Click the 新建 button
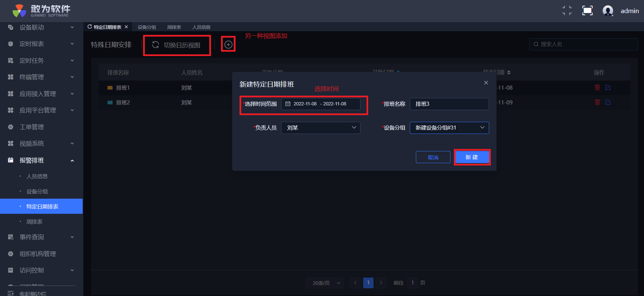The width and height of the screenshot is (644, 296). [x=472, y=157]
